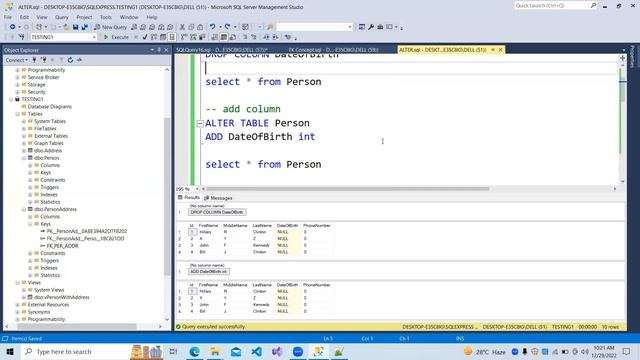The height and width of the screenshot is (360, 640).
Task: Close the Object Explorer panel
Action: click(x=166, y=50)
